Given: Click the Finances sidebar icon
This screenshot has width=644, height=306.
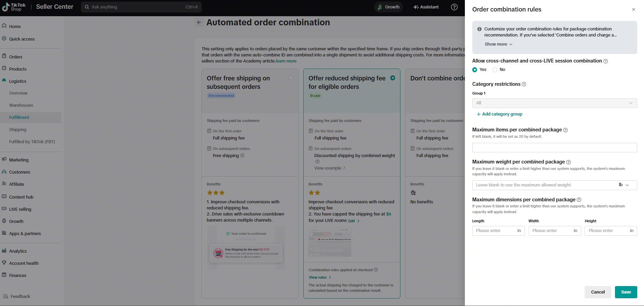Looking at the screenshot, I should [x=4, y=275].
